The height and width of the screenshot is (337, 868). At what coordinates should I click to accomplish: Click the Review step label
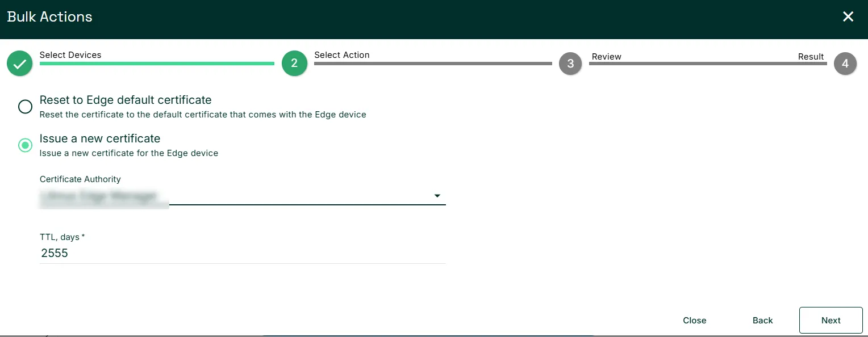[607, 57]
